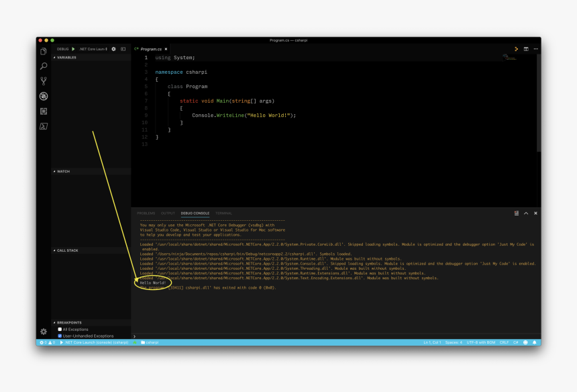
Task: Click the green flame icon in status bar
Action: (x=135, y=342)
